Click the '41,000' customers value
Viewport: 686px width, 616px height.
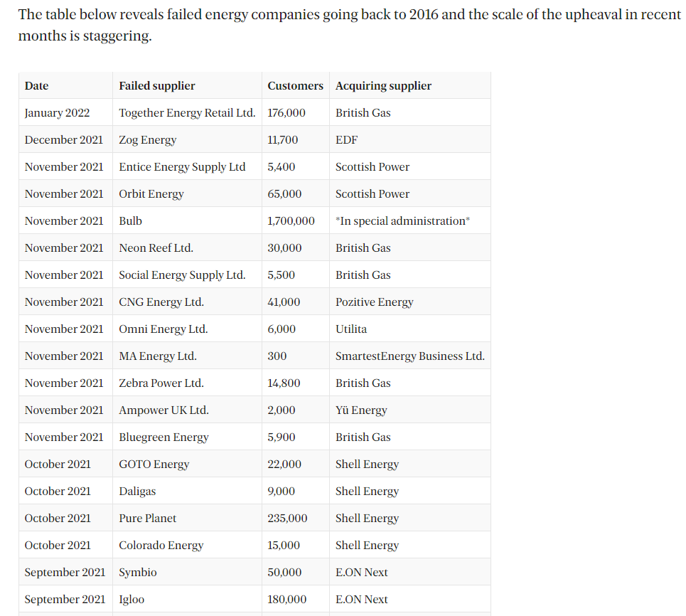pyautogui.click(x=284, y=302)
